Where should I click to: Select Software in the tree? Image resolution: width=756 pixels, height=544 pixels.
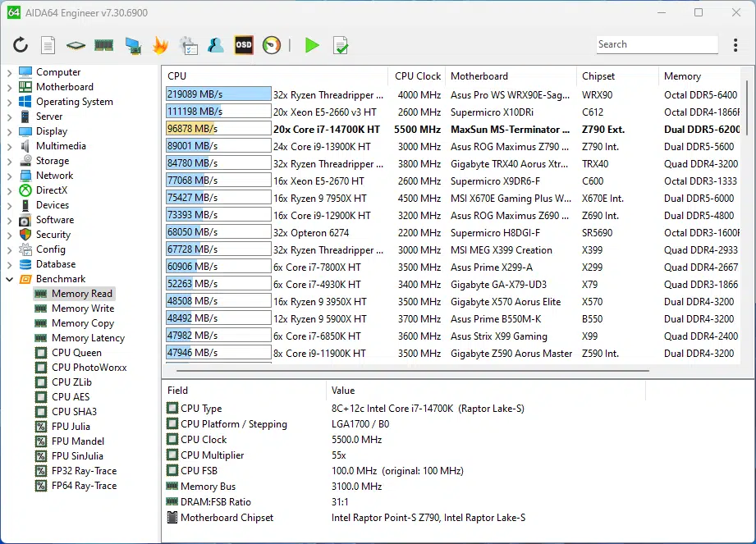[55, 220]
